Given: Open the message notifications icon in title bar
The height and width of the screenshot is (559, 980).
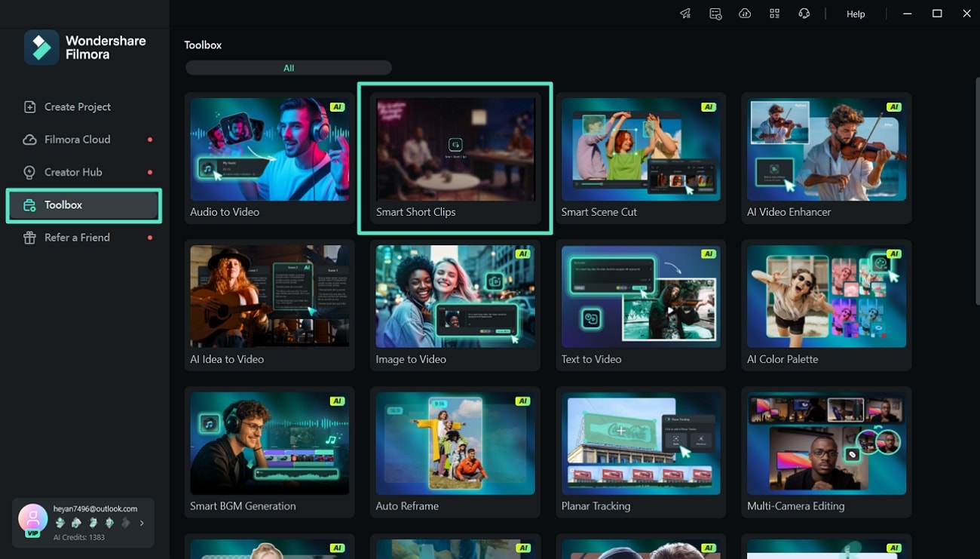Looking at the screenshot, I should (x=715, y=14).
